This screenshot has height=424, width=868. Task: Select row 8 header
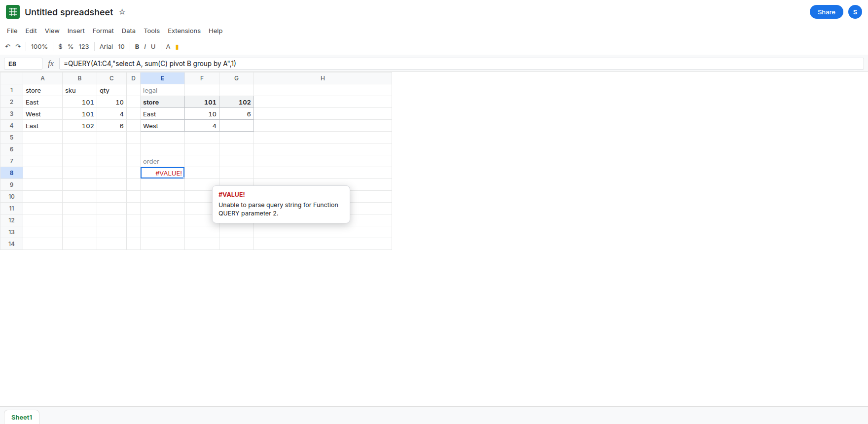click(11, 173)
